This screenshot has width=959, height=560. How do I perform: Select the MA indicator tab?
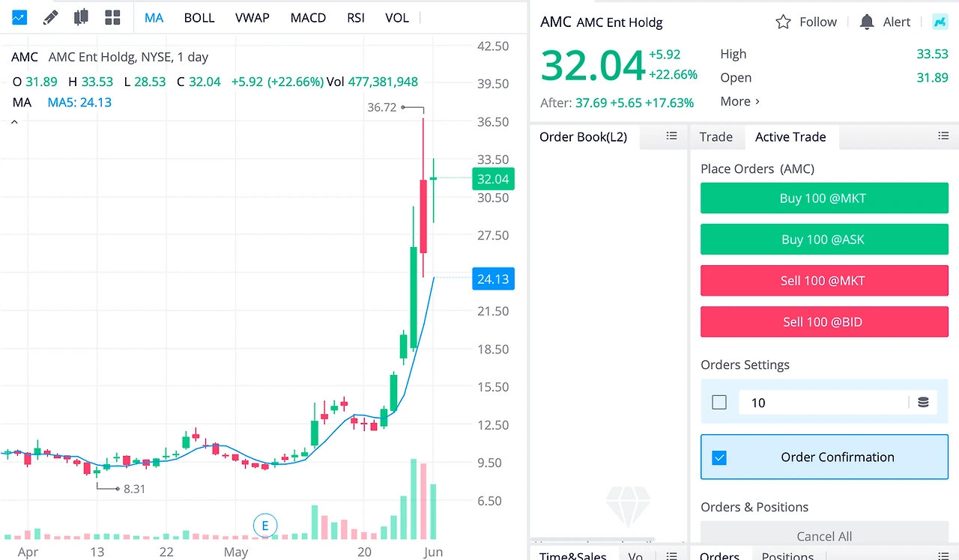tap(154, 17)
